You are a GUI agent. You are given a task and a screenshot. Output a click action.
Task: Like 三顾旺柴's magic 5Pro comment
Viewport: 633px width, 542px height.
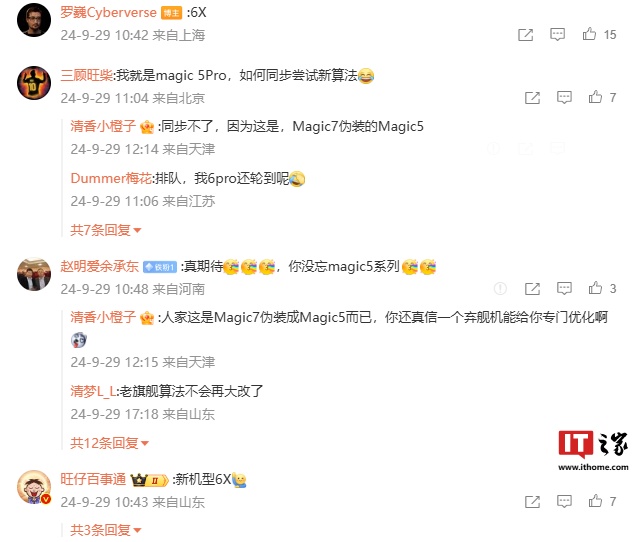[x=595, y=97]
